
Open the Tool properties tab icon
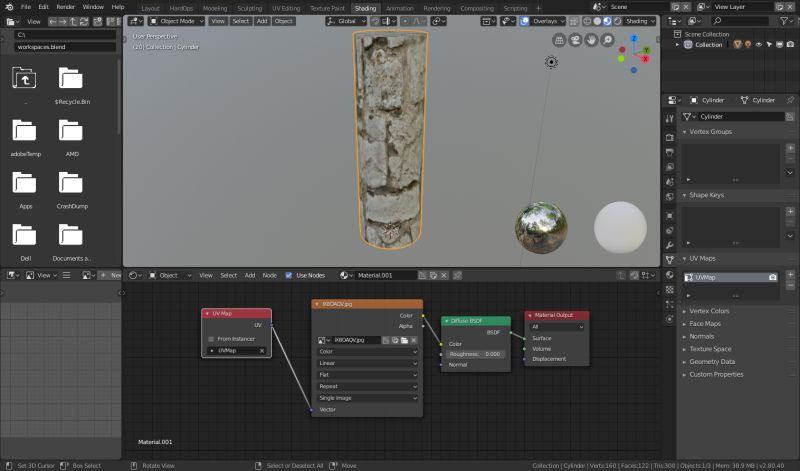click(x=669, y=118)
